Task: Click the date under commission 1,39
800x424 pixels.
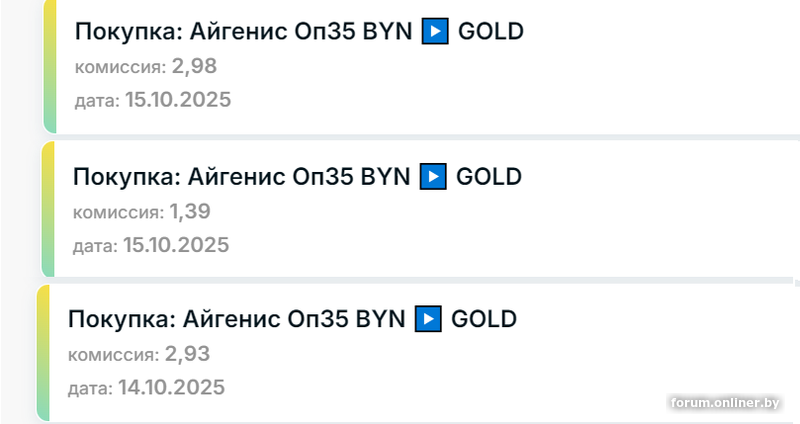Action: tap(175, 245)
